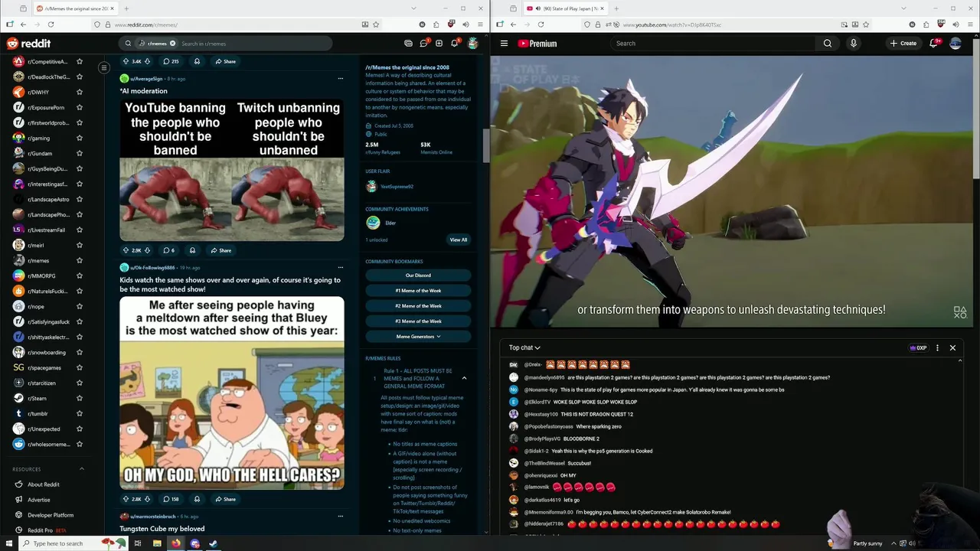The height and width of the screenshot is (551, 980).
Task: Search YouTube with voice microphone
Action: tap(854, 44)
